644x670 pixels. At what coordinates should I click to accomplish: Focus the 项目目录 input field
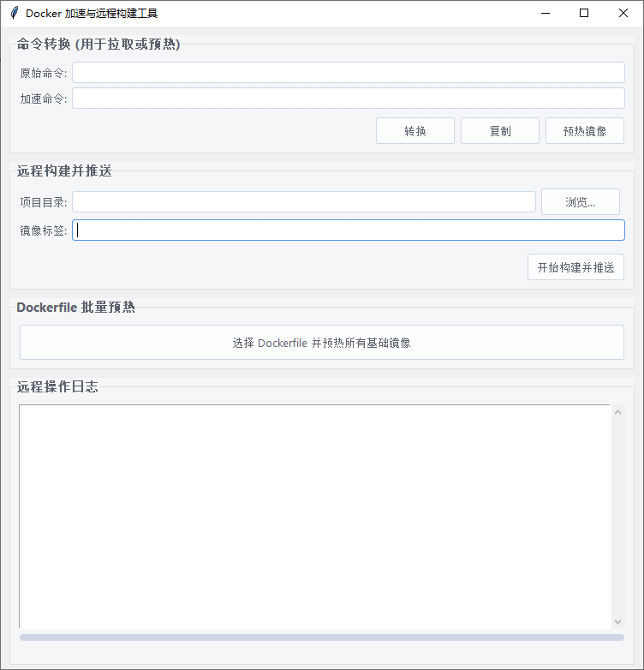[x=304, y=201]
